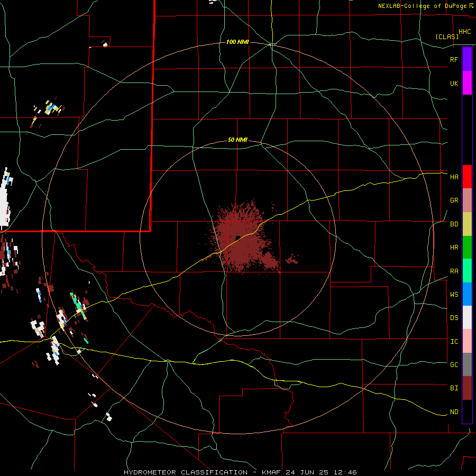Click the HA legend label text
The height and width of the screenshot is (476, 476).
click(x=454, y=177)
